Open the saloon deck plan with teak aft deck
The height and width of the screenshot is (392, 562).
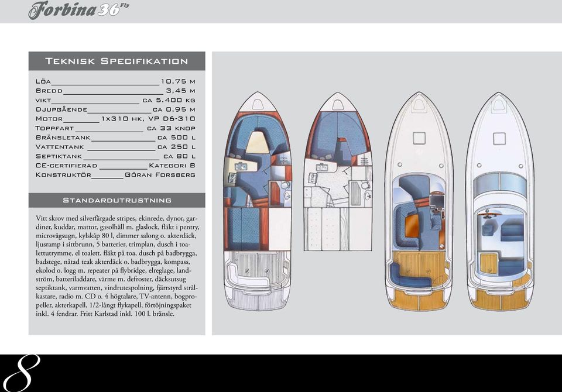419,201
